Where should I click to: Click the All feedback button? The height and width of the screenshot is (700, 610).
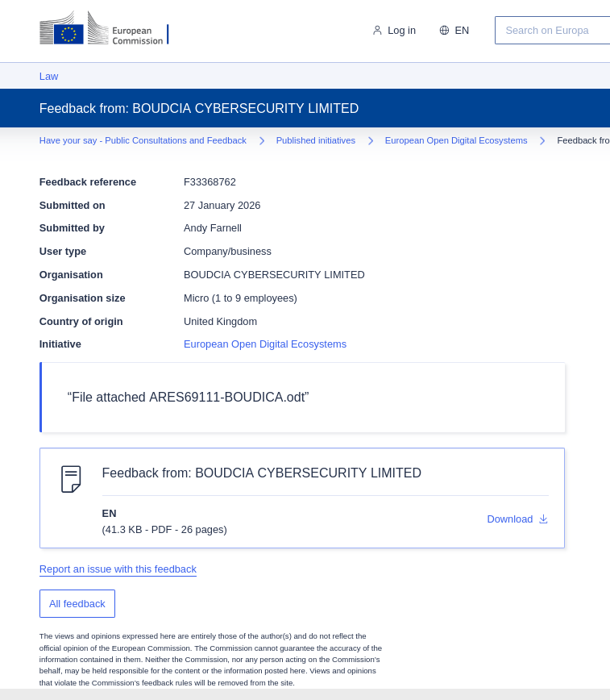(77, 603)
